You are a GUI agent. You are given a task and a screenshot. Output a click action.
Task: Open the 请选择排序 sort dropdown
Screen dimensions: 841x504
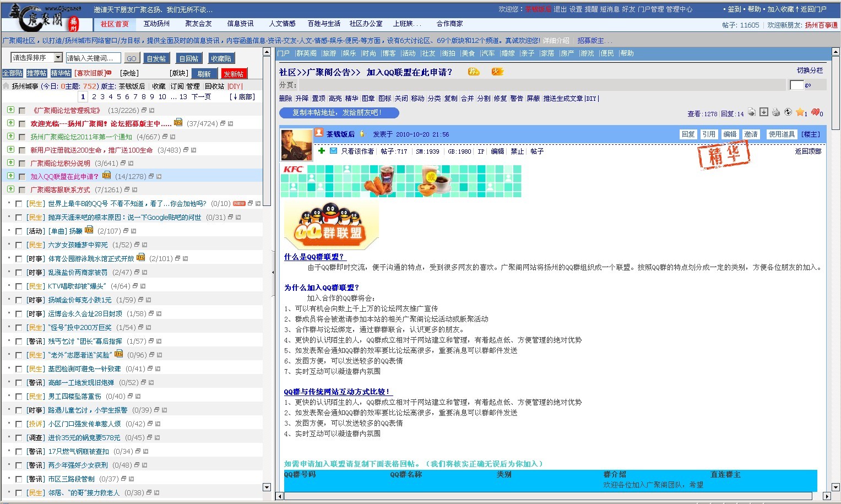37,58
